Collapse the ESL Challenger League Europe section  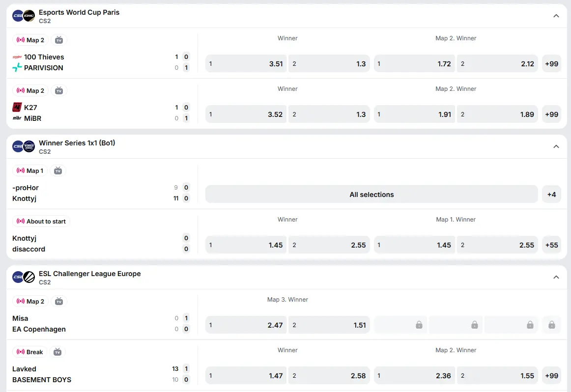[x=556, y=277]
